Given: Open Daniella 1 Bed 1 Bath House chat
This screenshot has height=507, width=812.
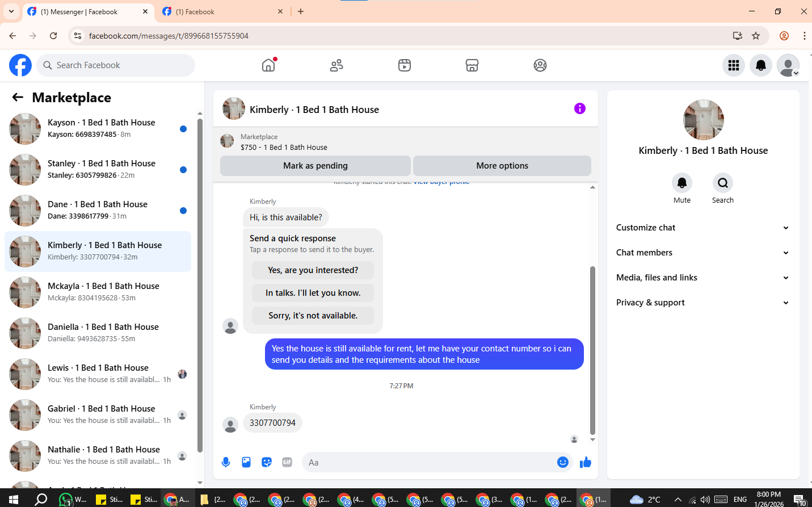Looking at the screenshot, I should coord(98,333).
